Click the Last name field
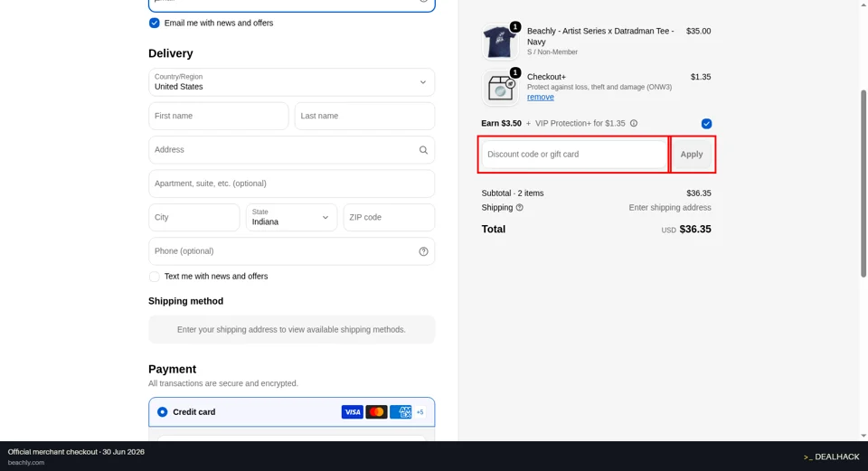The image size is (868, 471). (x=364, y=116)
